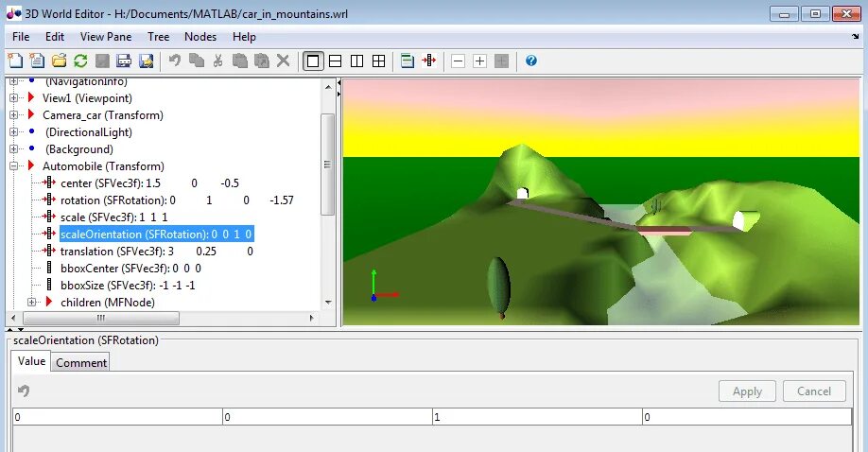The height and width of the screenshot is (452, 868).
Task: Click the second scaleOrientation value field
Action: click(x=327, y=417)
